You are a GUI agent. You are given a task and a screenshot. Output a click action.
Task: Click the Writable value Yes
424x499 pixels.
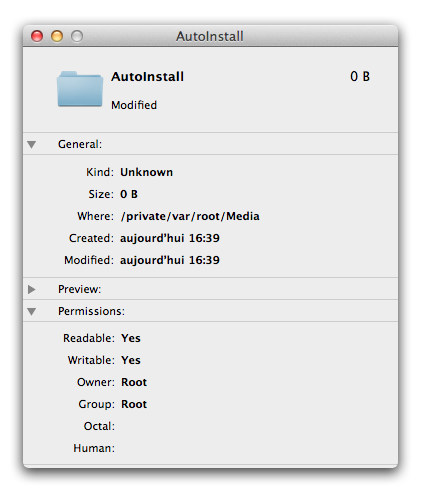(x=131, y=360)
